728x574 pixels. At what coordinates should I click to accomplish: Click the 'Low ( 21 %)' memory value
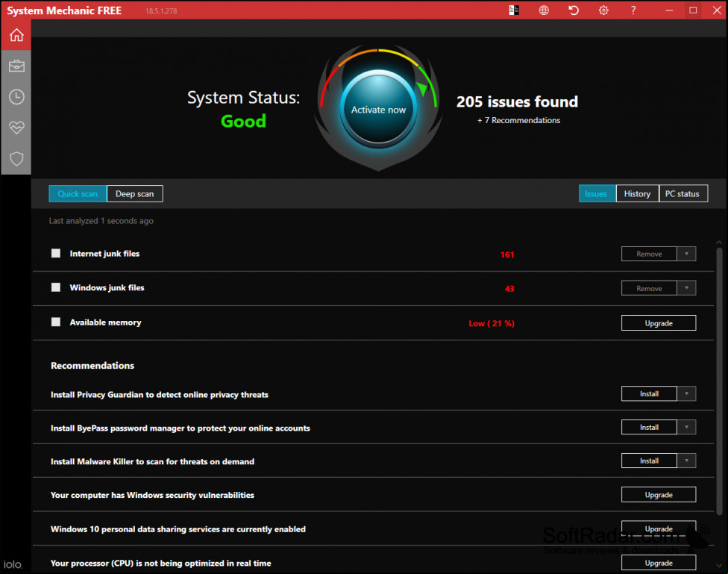(x=492, y=323)
